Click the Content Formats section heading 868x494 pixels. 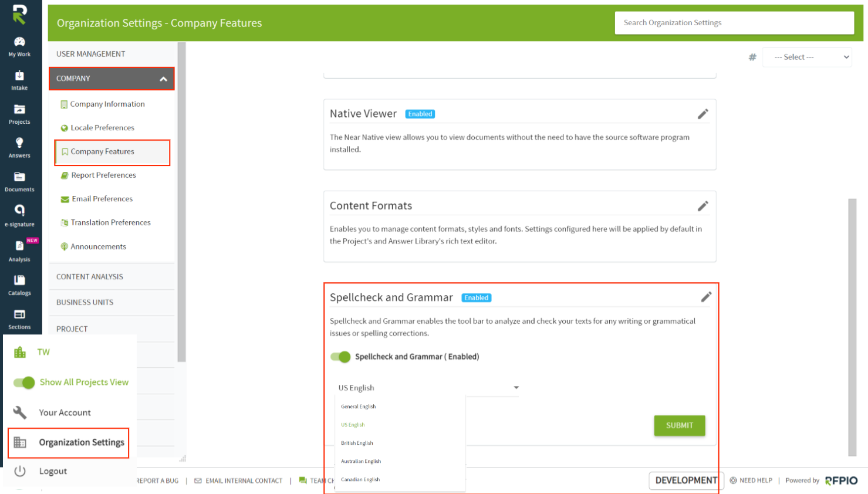[x=371, y=206]
